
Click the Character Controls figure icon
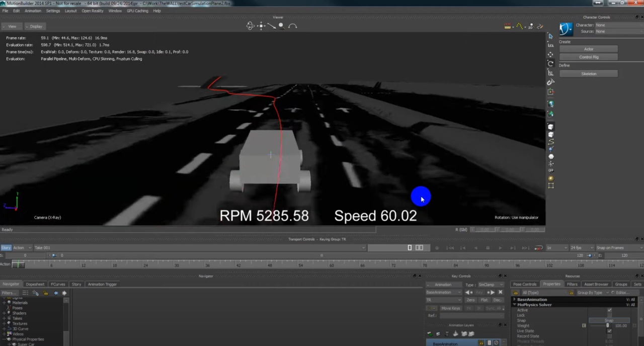[x=566, y=29]
